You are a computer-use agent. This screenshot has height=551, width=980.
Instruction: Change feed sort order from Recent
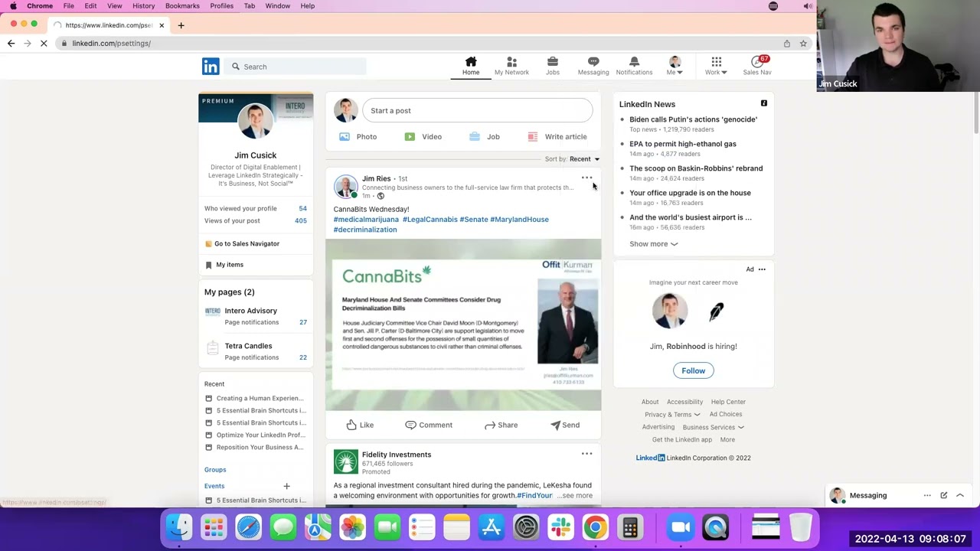pyautogui.click(x=584, y=159)
